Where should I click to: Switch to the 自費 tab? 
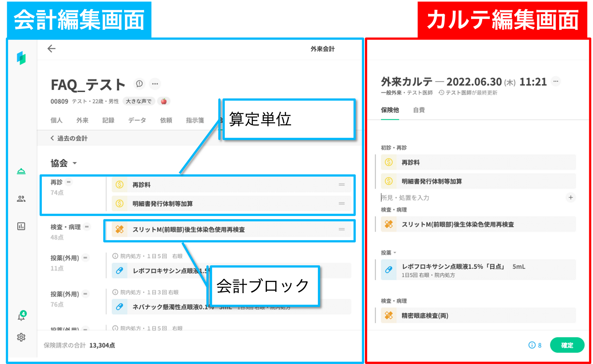click(x=419, y=110)
